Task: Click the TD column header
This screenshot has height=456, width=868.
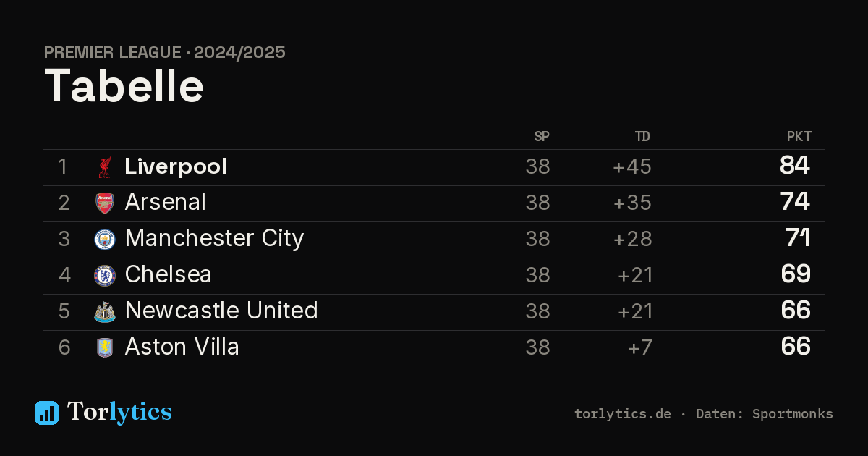Action: coord(642,137)
